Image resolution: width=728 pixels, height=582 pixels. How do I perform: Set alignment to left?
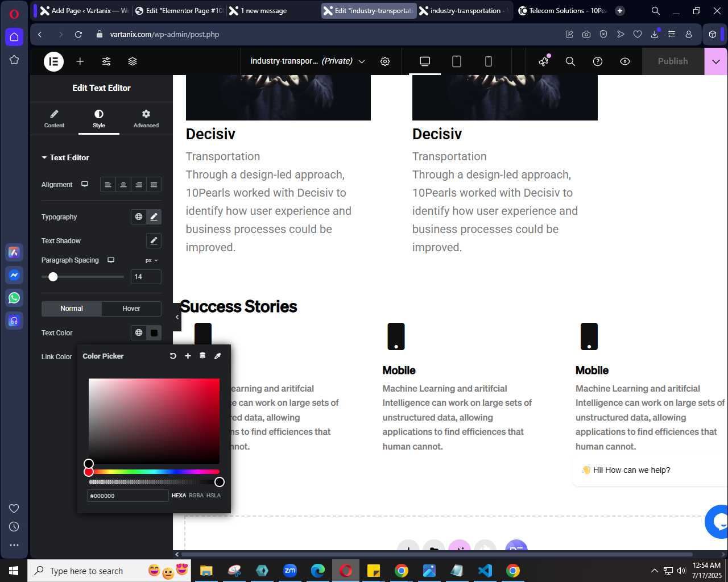[x=108, y=185]
